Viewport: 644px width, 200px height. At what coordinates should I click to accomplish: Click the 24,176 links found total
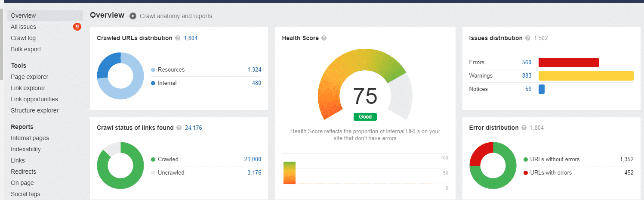(194, 128)
